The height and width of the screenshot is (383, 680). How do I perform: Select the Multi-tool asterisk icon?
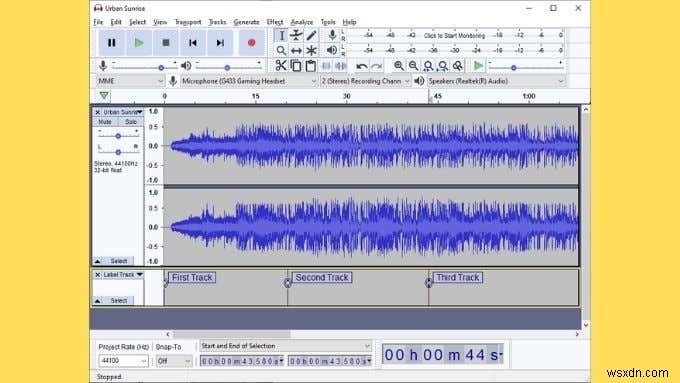[x=311, y=50]
